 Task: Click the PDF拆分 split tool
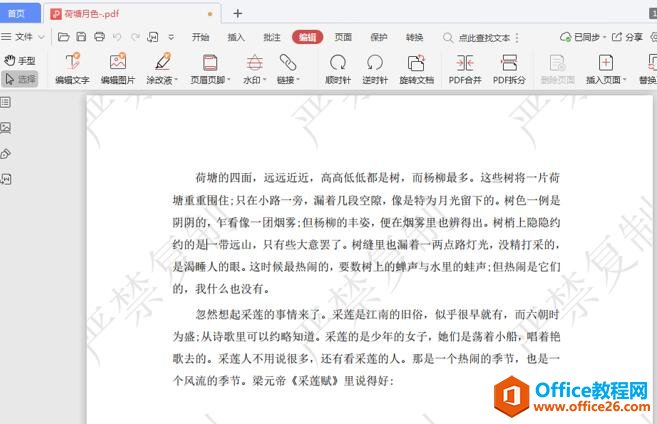coord(509,68)
